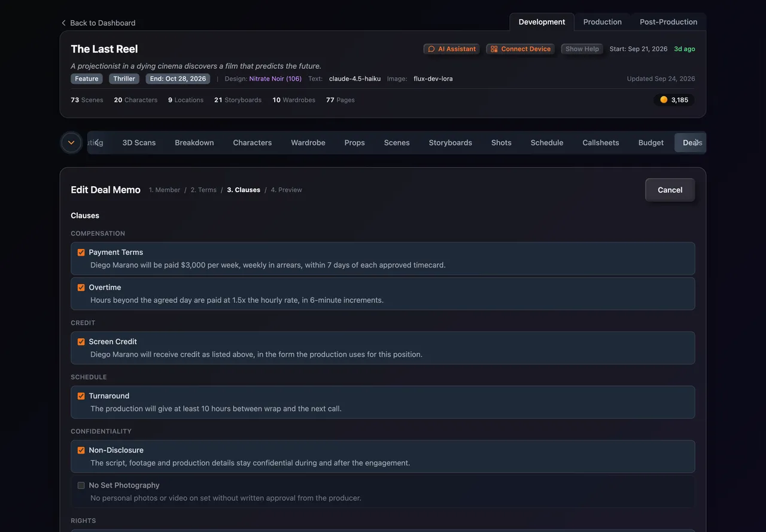Click the gold coin credits balance 3,185
The width and height of the screenshot is (766, 532).
tap(674, 100)
